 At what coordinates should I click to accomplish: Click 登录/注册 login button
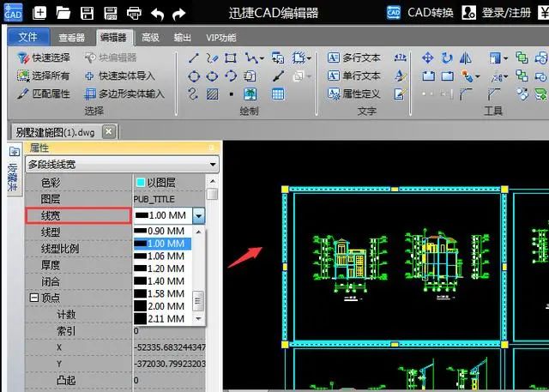(497, 13)
